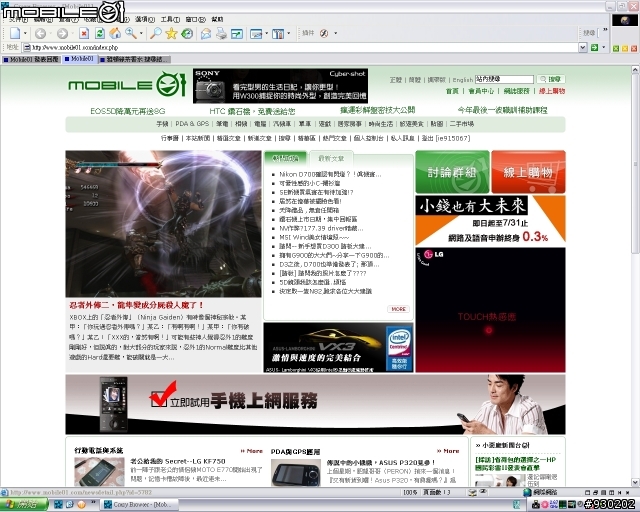Open the Windows Start button
Viewport: 640px width, 512px height.
tap(24, 505)
